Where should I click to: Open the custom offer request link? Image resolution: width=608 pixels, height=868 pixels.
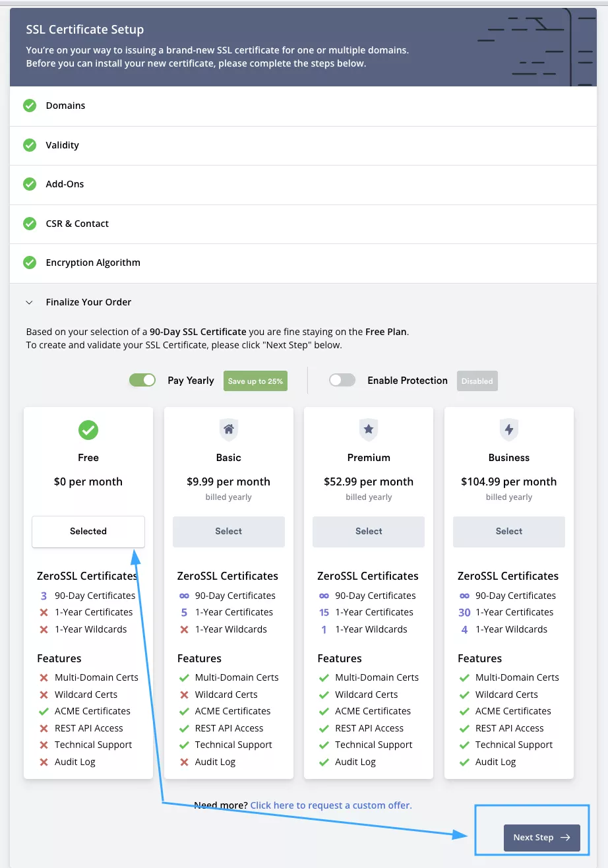pyautogui.click(x=331, y=805)
